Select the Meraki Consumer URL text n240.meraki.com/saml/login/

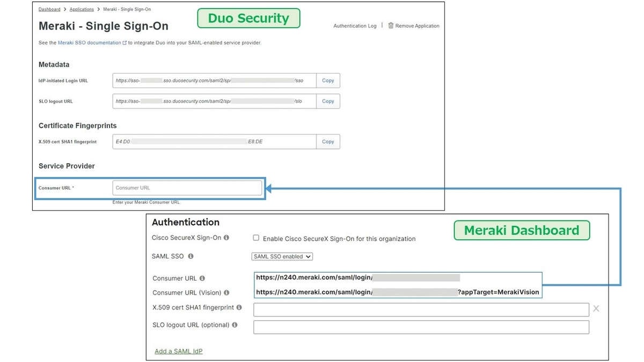point(358,278)
